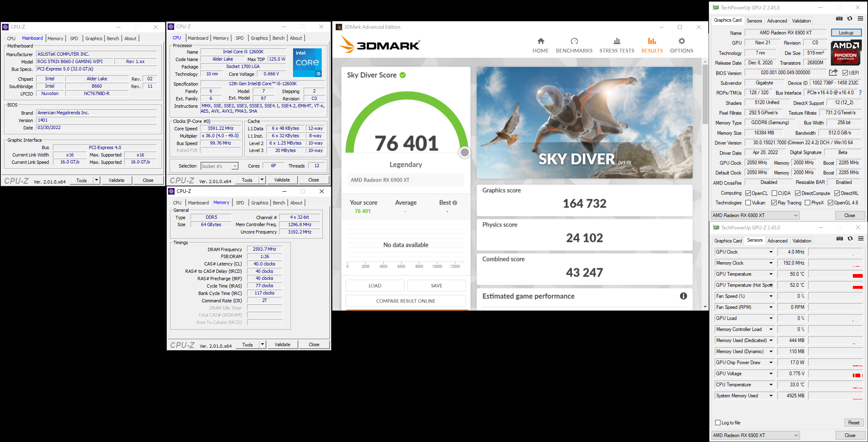The width and height of the screenshot is (868, 442).
Task: Open the 3DMark Benchmarks section
Action: coord(574,45)
